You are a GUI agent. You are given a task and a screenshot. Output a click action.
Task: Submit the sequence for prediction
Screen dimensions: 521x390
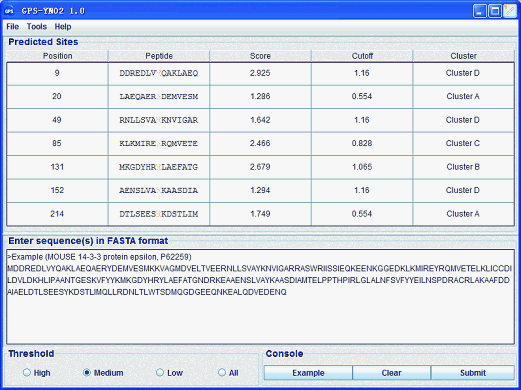473,373
